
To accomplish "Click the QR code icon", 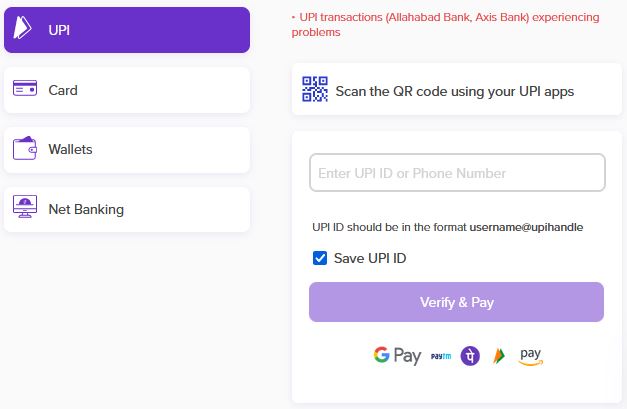I will pyautogui.click(x=315, y=89).
